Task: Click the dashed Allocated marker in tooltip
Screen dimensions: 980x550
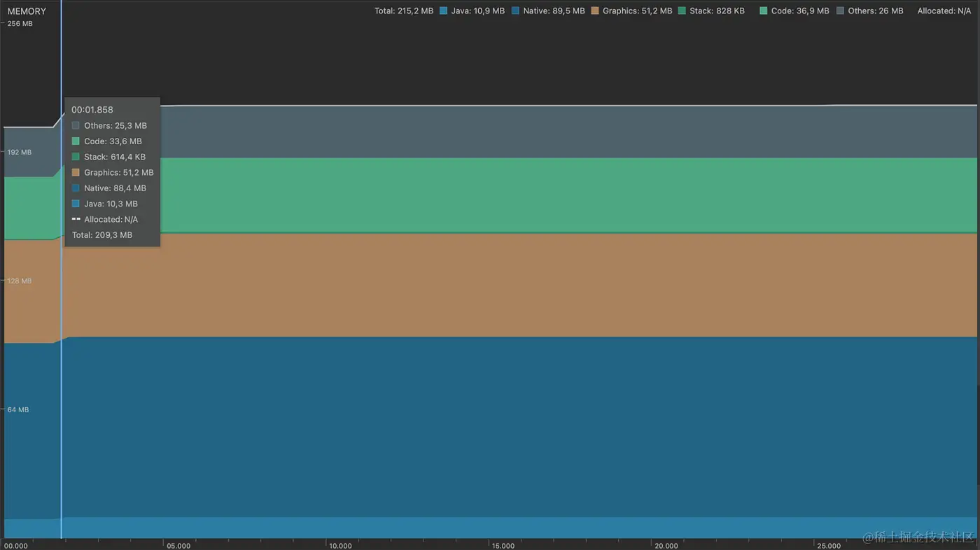Action: pyautogui.click(x=76, y=219)
